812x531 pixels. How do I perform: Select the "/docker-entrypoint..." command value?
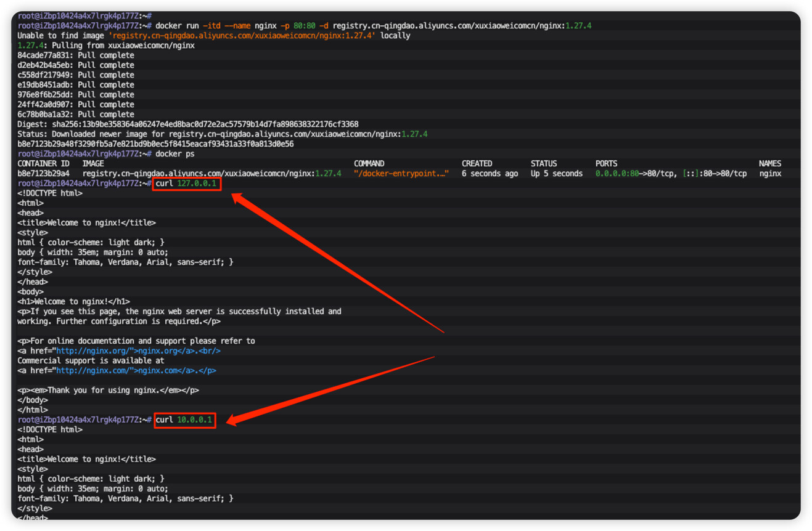pos(401,174)
